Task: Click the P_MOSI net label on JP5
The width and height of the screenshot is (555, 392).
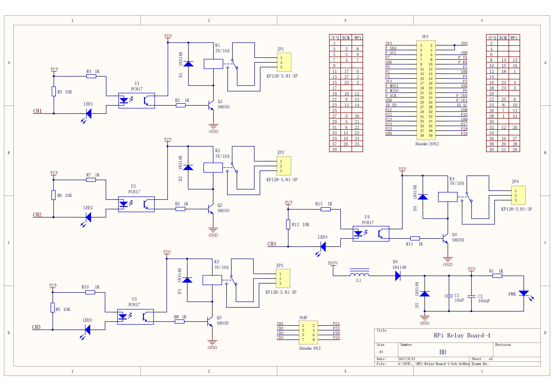Action: (392, 86)
